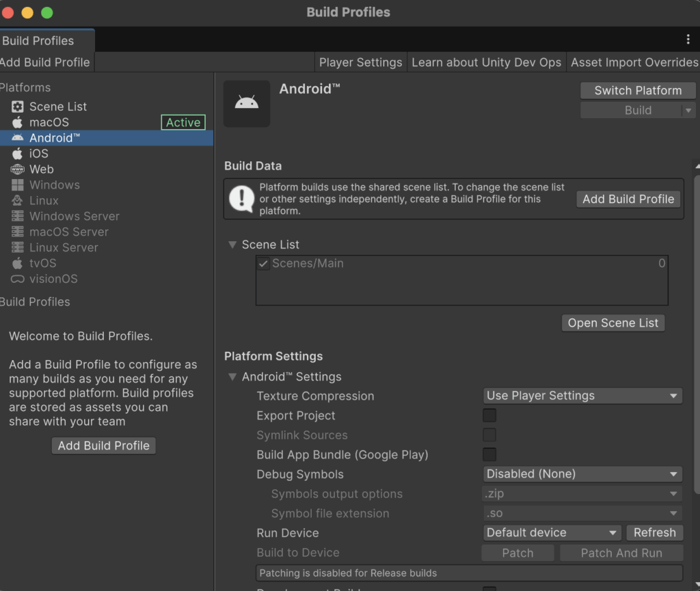Open the Build button dropdown arrow
This screenshot has height=591, width=700.
pyautogui.click(x=688, y=110)
